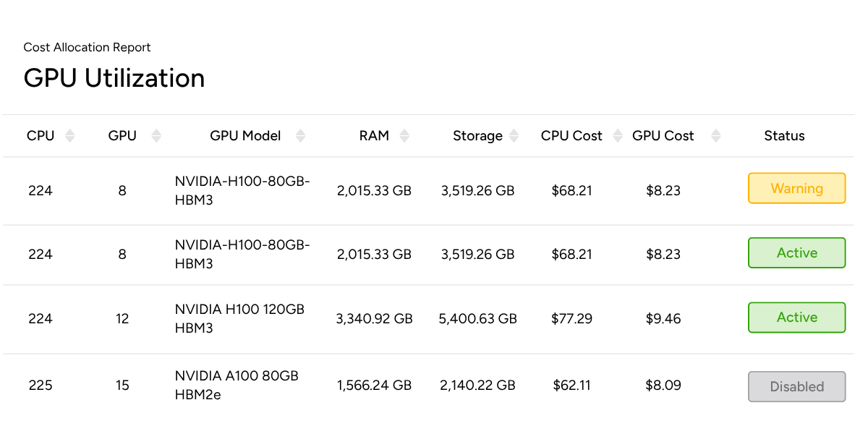Click the 1,566.24 GB RAM value
Image resolution: width=868 pixels, height=434 pixels.
pos(375,386)
